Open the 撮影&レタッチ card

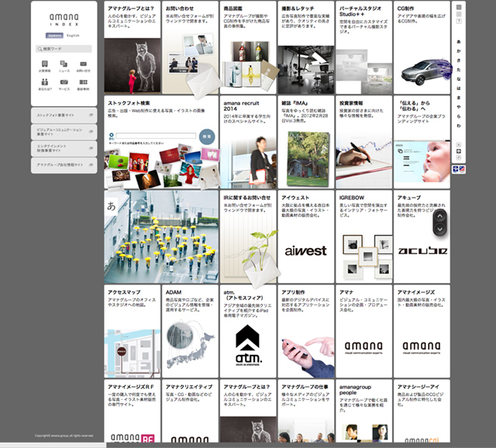click(x=306, y=47)
